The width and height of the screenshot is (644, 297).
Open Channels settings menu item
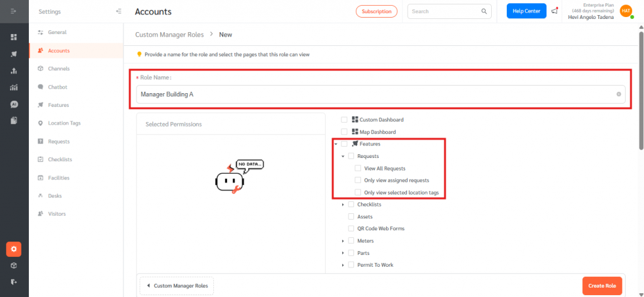click(x=58, y=69)
